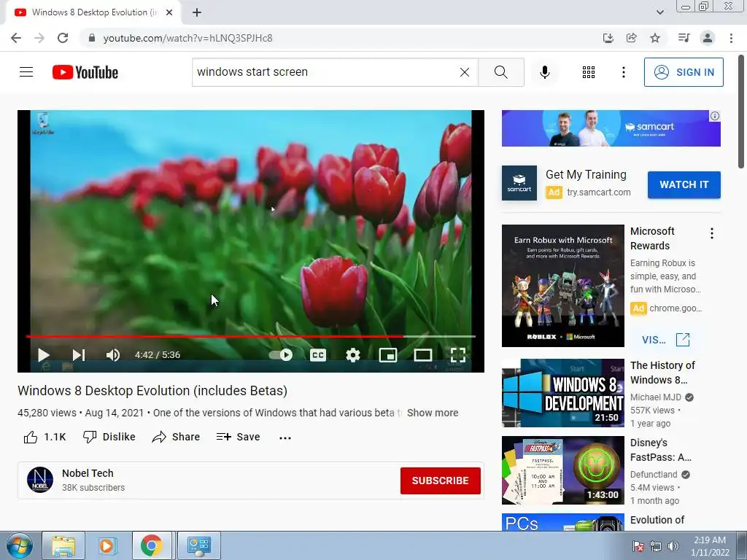This screenshot has height=560, width=747.
Task: Open the Nobel Tech channel avatar
Action: point(40,480)
